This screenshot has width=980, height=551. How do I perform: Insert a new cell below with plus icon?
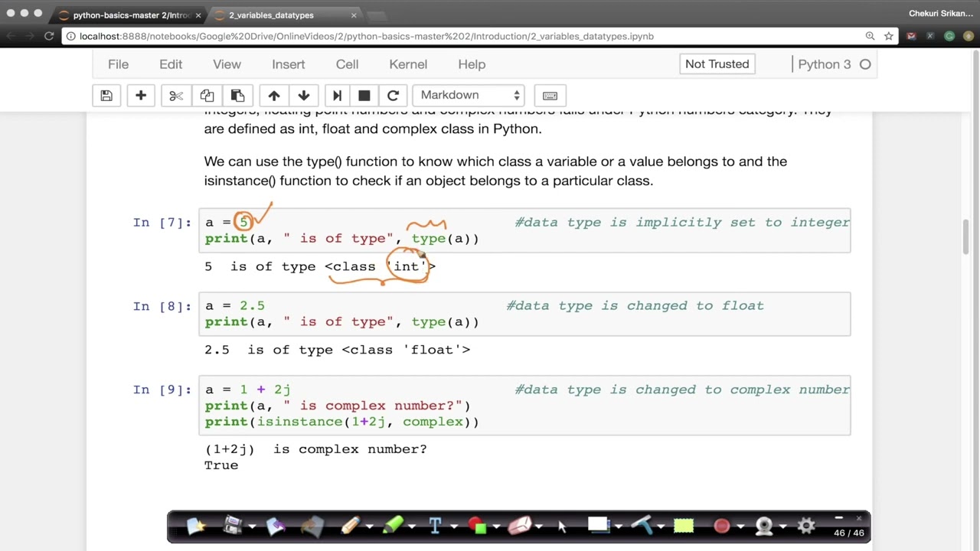141,96
